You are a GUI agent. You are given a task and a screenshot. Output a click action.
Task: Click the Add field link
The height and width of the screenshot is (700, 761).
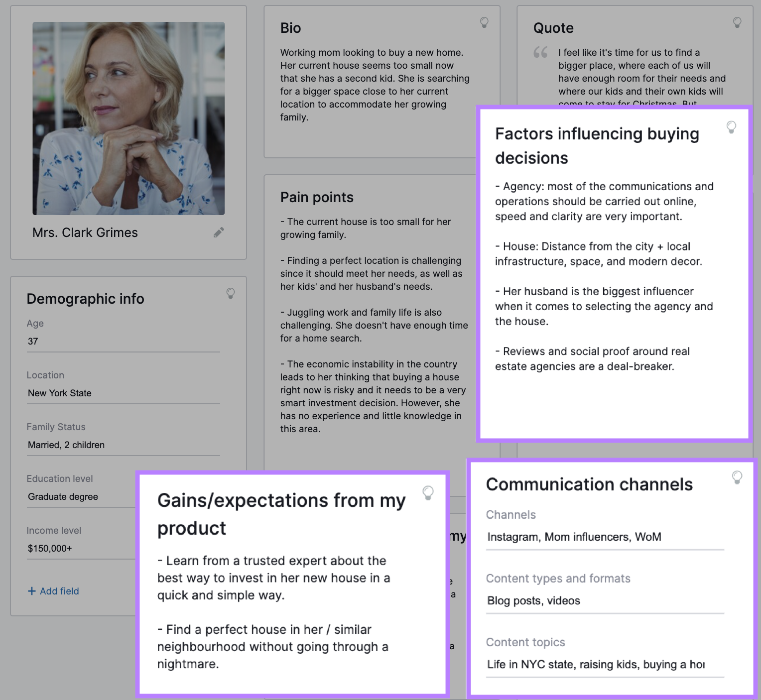coord(53,591)
